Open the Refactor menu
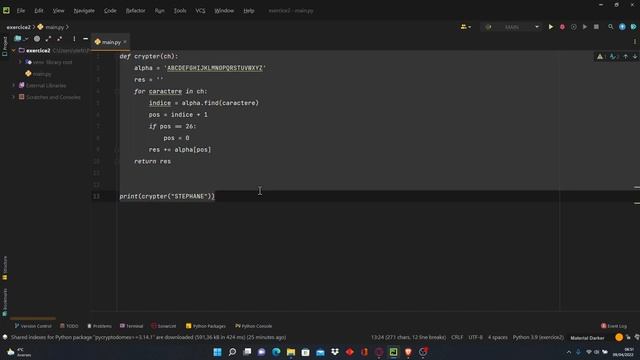 point(136,11)
